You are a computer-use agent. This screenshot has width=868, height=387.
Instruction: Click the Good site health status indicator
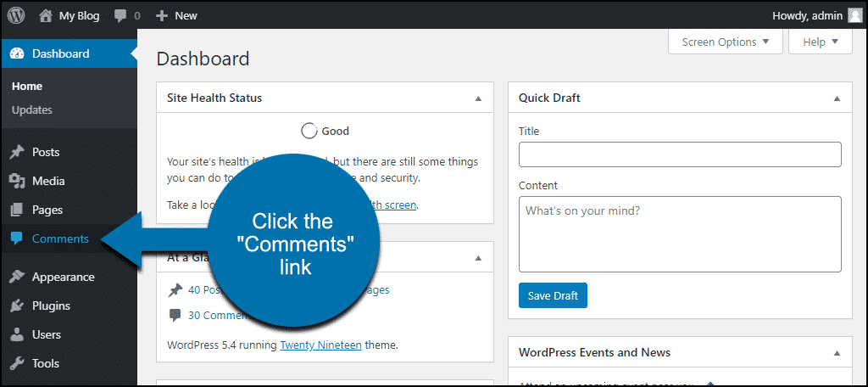tap(325, 132)
